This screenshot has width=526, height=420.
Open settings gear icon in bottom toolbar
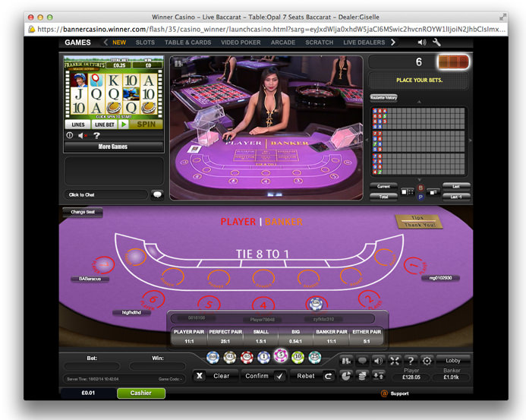coord(427,361)
